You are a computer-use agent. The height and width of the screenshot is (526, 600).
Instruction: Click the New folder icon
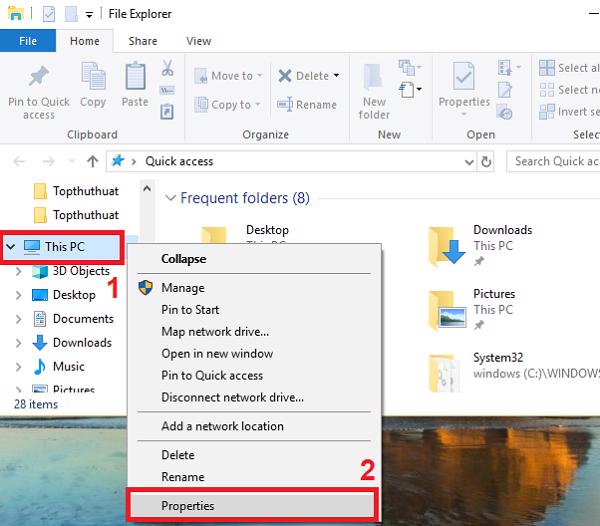[374, 78]
